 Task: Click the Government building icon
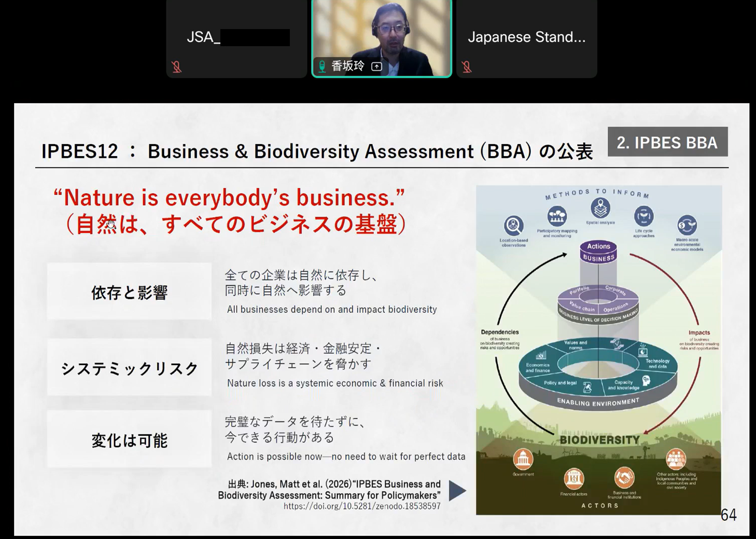523,459
